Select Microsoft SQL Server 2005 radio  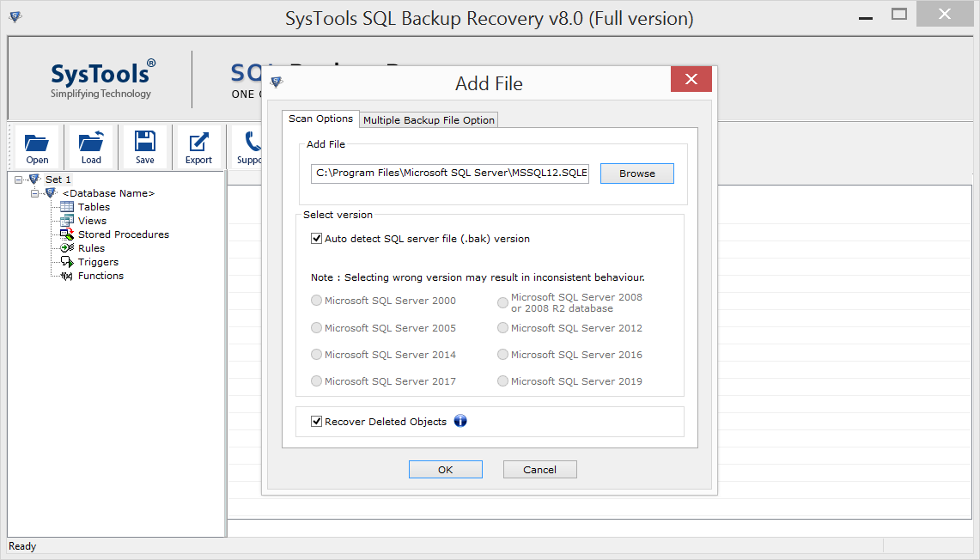point(316,327)
